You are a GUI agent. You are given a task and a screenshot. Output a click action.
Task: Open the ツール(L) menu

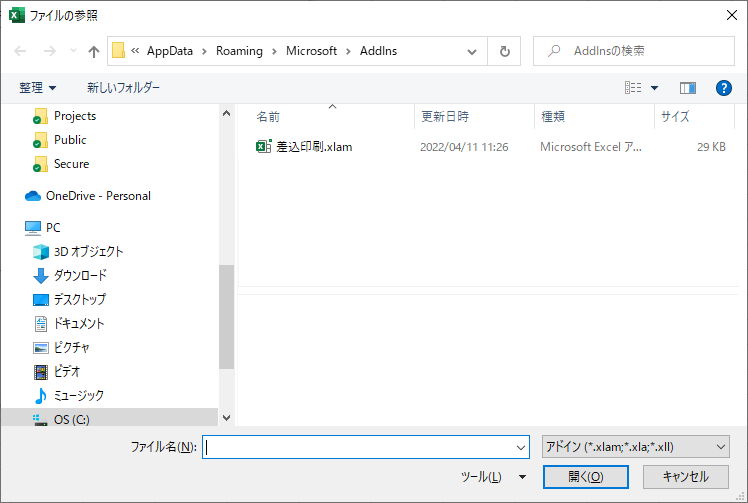coord(493,477)
